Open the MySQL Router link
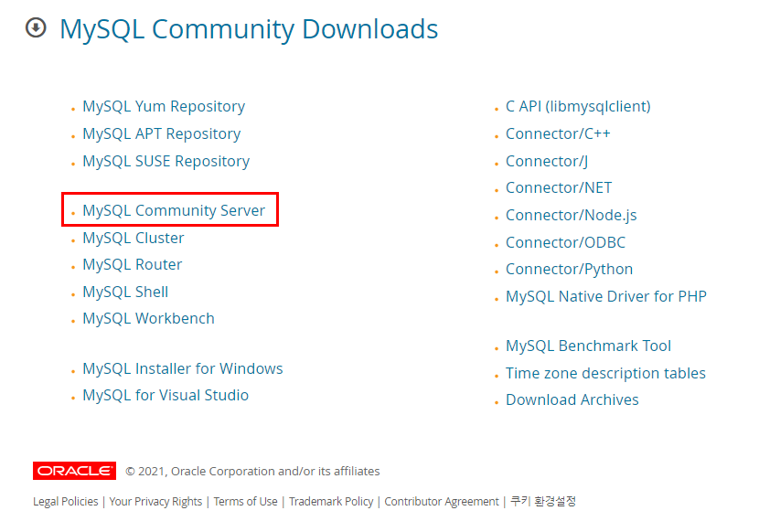Image resolution: width=759 pixels, height=532 pixels. click(x=133, y=265)
